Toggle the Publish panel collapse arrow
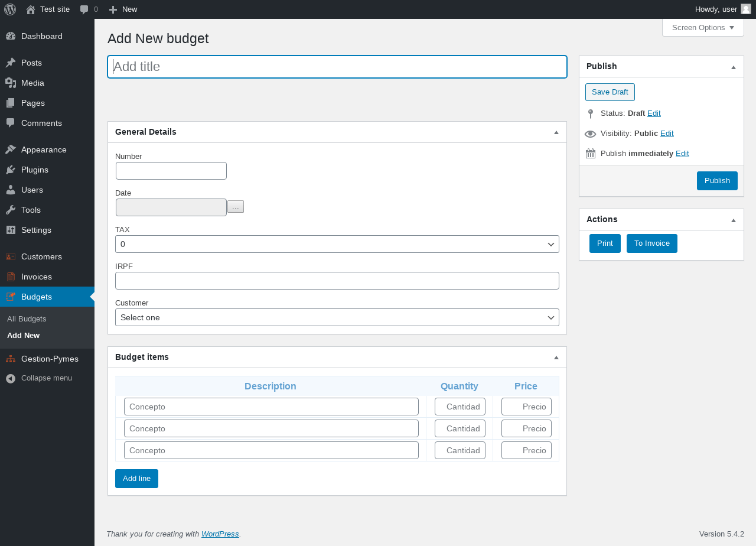The height and width of the screenshot is (546, 756). click(733, 67)
